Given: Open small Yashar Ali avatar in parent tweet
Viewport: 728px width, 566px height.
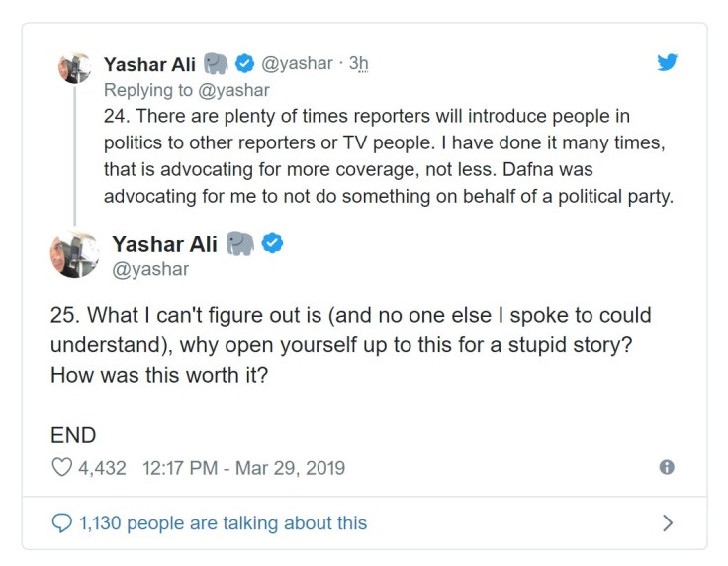Looking at the screenshot, I should 74,70.
